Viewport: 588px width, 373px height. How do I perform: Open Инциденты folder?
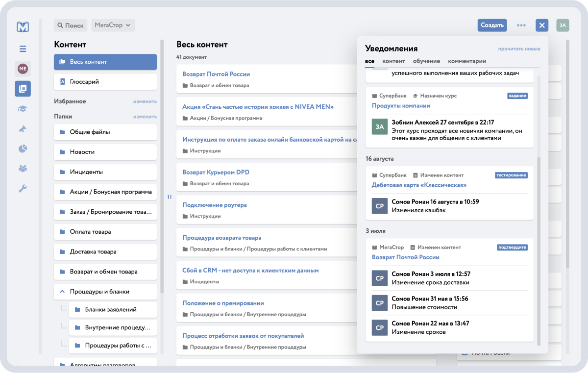click(105, 172)
